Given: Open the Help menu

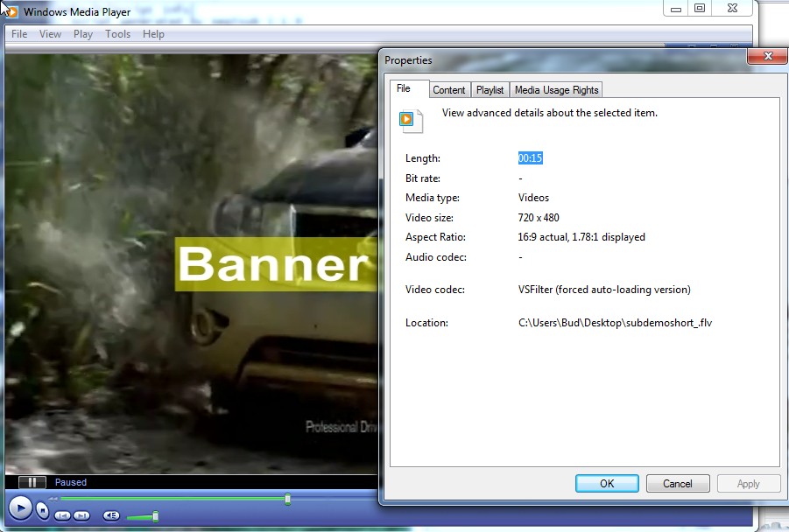Looking at the screenshot, I should click(153, 34).
